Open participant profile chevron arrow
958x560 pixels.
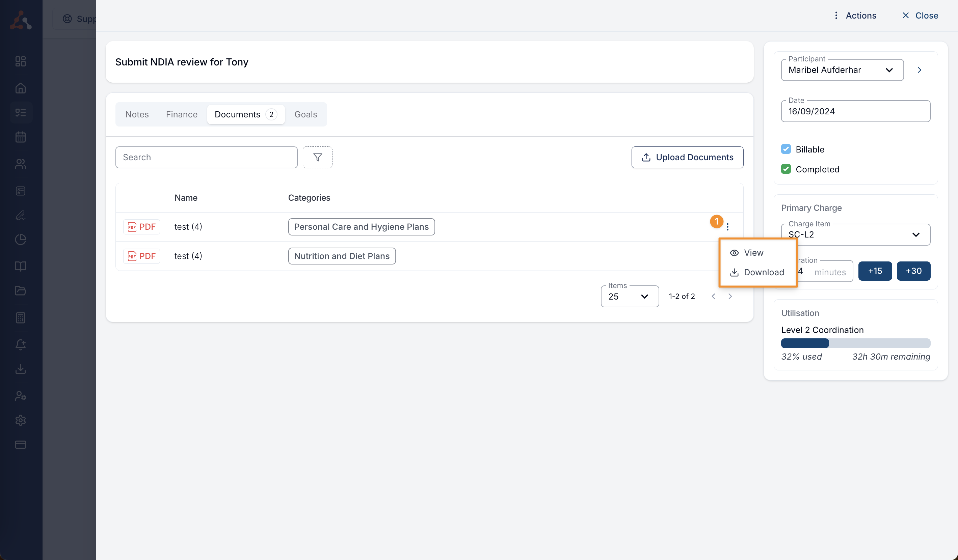[919, 70]
